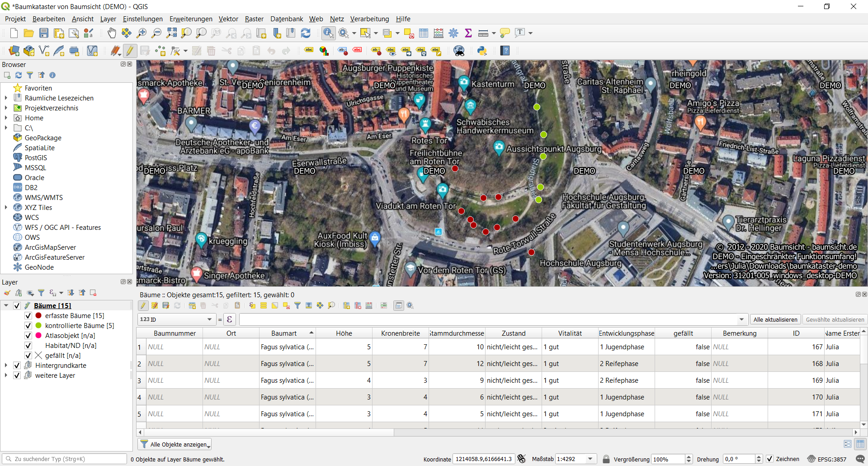Click the green kontrollierte Bäume legend symbol
This screenshot has height=466, width=868.
point(38,326)
